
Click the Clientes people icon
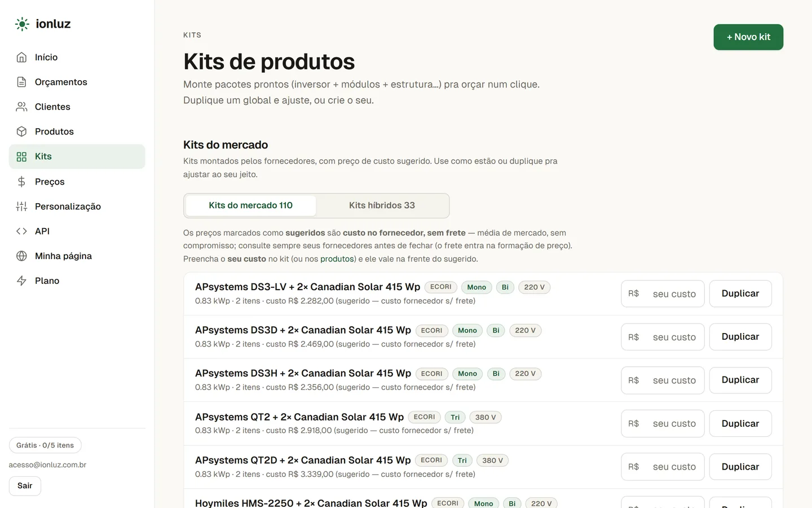click(21, 107)
